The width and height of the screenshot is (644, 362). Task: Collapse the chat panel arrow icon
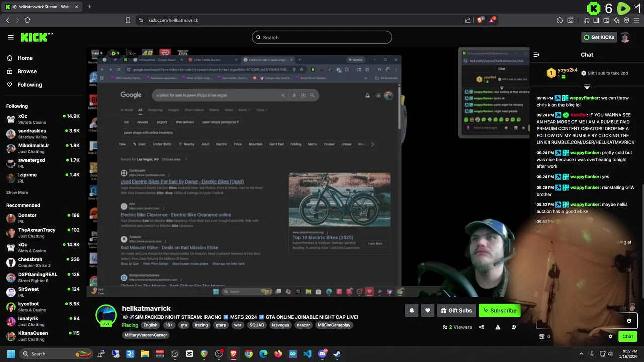pyautogui.click(x=536, y=55)
